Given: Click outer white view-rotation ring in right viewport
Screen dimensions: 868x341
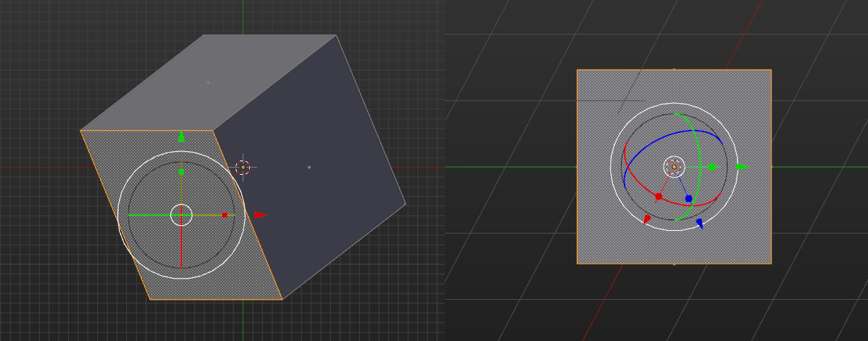Looking at the screenshot, I should click(x=674, y=104).
